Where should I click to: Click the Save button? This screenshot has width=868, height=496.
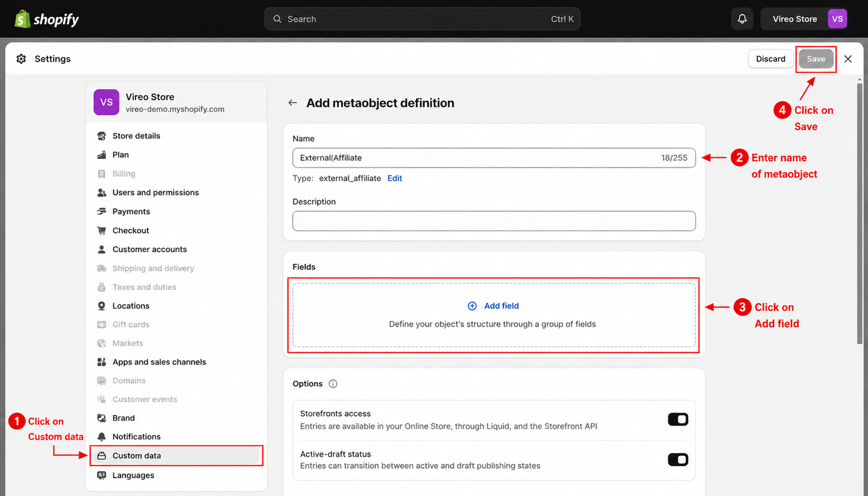tap(816, 59)
